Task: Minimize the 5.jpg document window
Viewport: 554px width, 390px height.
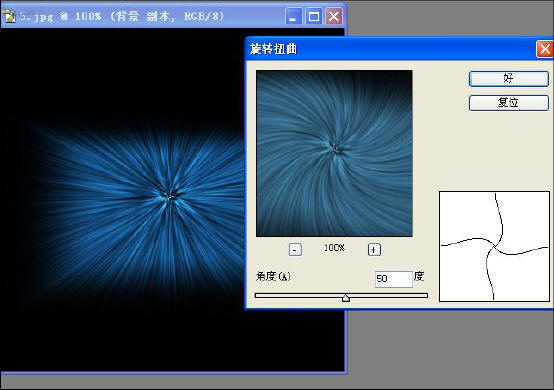Action: point(293,17)
